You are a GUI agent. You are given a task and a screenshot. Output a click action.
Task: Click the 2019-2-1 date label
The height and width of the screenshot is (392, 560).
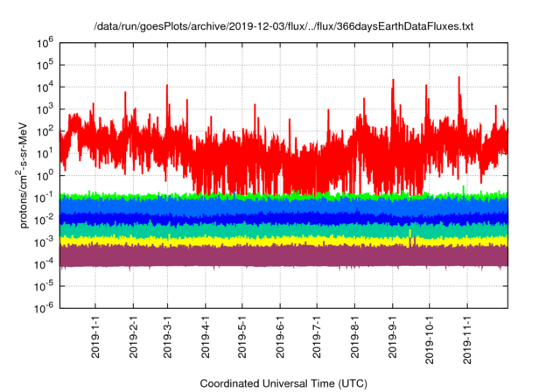pos(133,337)
